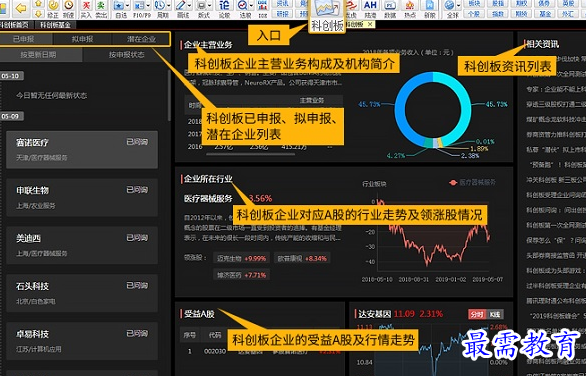Select the 卓易科技 company card

click(82, 341)
